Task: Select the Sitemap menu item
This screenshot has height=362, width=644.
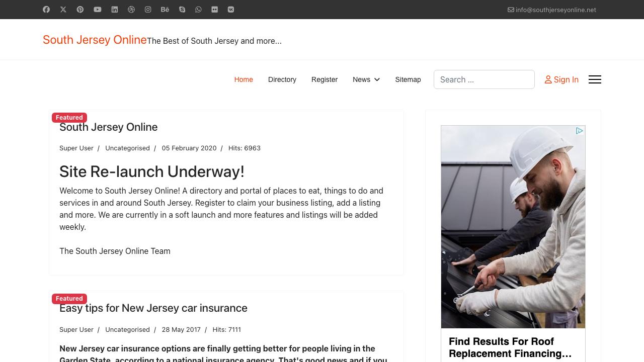Action: point(408,79)
